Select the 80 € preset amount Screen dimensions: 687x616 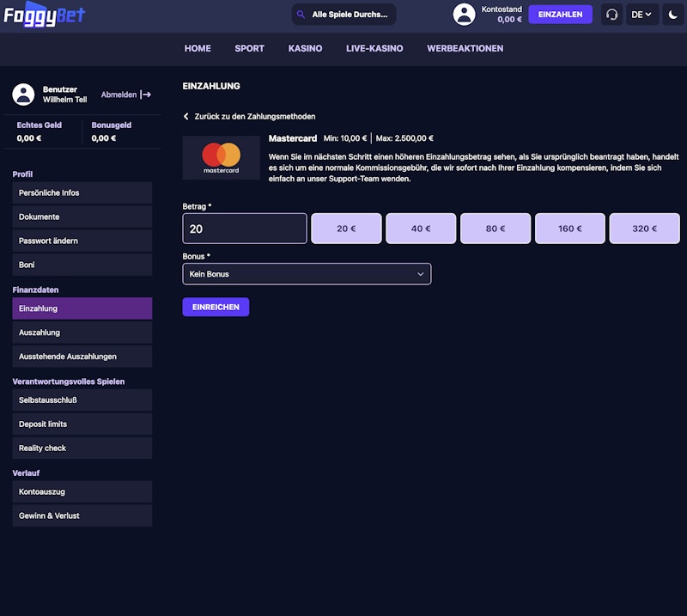pos(495,229)
